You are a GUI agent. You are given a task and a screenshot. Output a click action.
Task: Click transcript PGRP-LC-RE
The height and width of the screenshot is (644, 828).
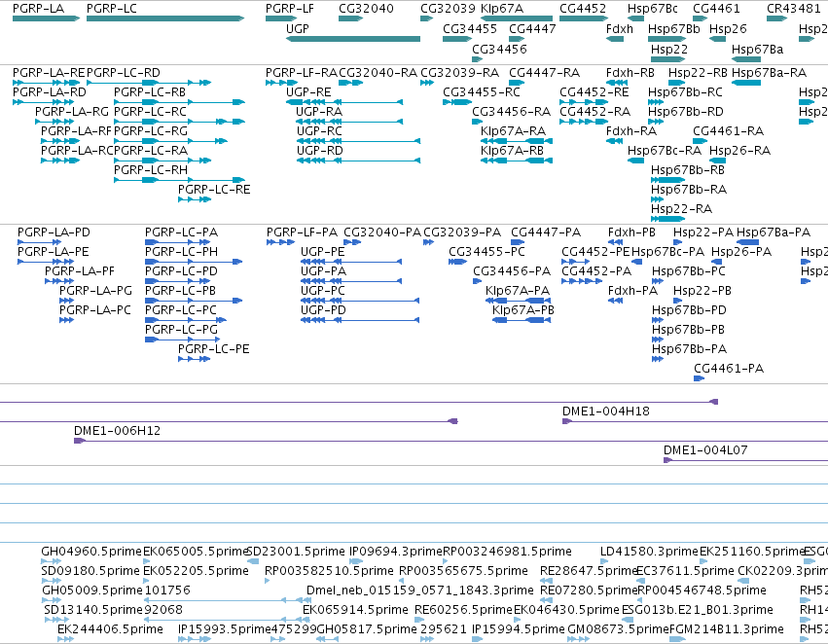click(195, 199)
